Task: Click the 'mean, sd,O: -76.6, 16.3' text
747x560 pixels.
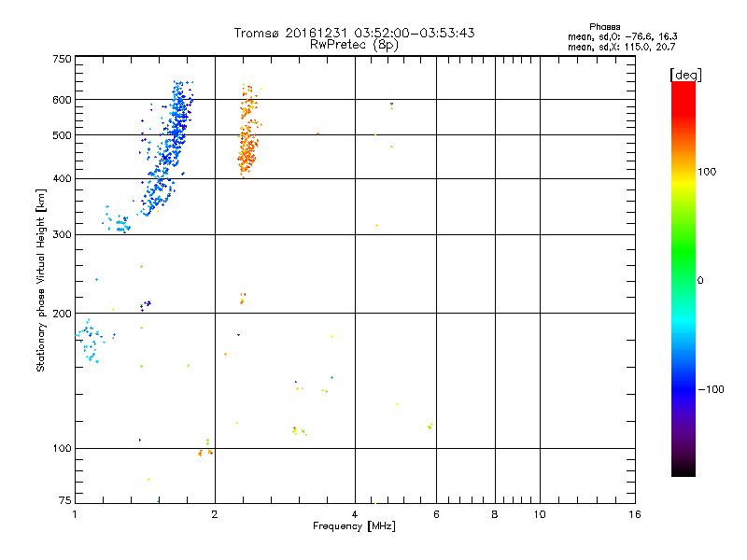Action: click(x=623, y=36)
